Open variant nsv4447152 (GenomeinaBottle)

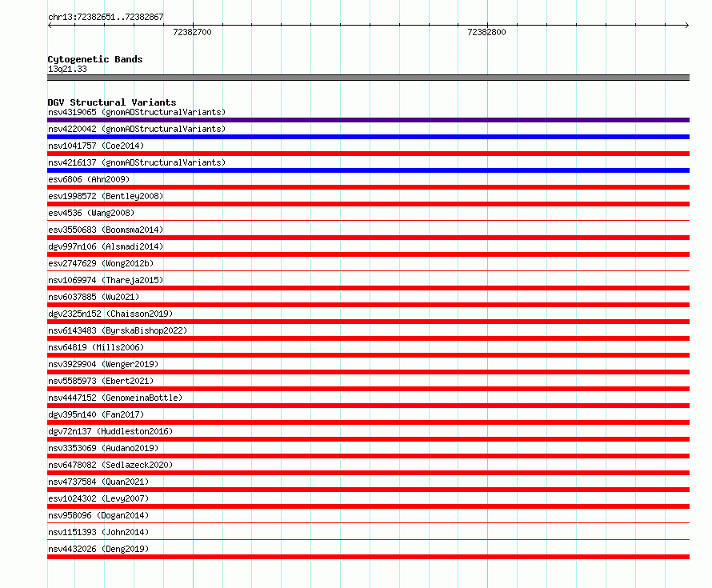point(115,398)
